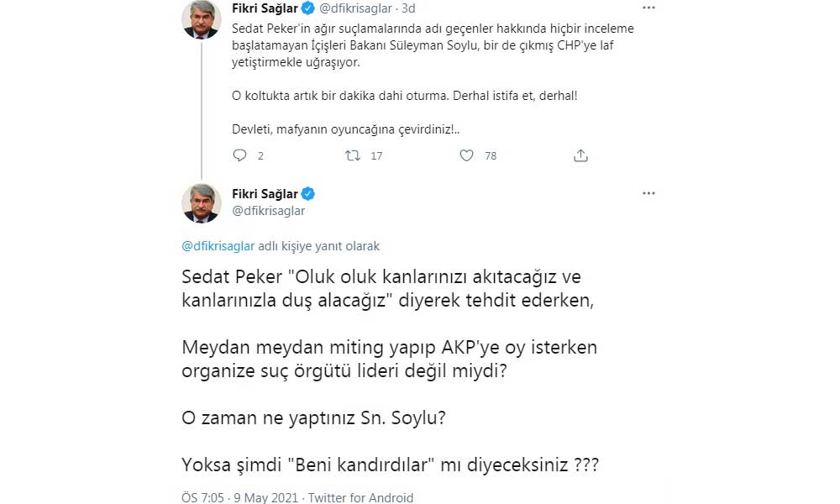Like the first tweet with heart icon
The height and width of the screenshot is (504, 840).
(467, 155)
